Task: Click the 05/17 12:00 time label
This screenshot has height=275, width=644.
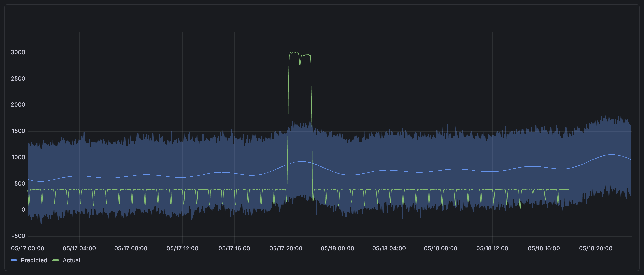Action: point(182,248)
